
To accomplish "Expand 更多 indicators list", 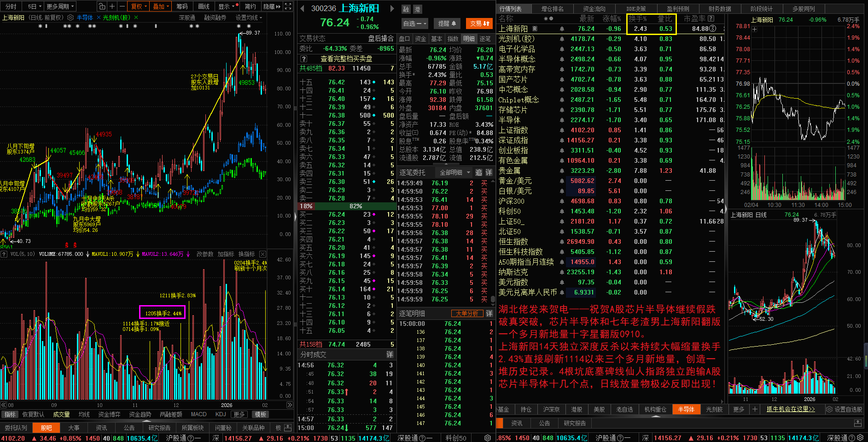I will click(x=239, y=414).
